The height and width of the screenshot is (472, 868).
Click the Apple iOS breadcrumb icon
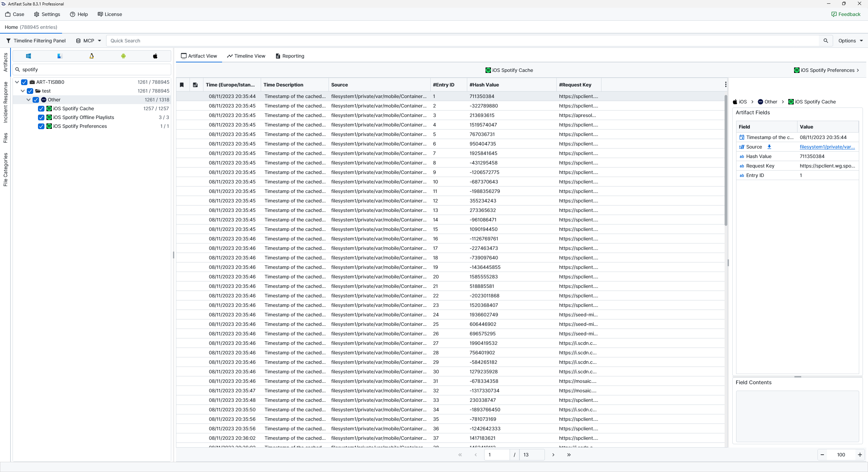pos(735,102)
